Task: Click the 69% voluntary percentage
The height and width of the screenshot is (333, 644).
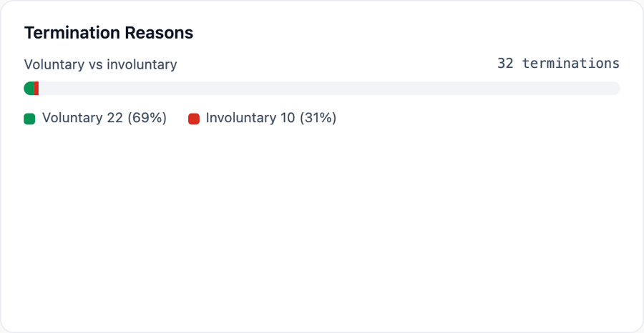Action: (x=147, y=118)
